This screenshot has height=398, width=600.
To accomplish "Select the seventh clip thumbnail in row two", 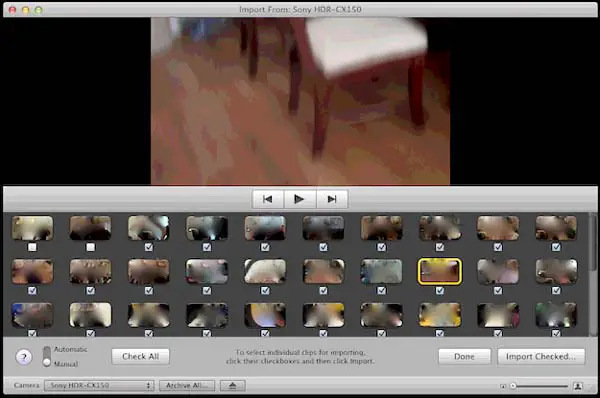I will 382,271.
